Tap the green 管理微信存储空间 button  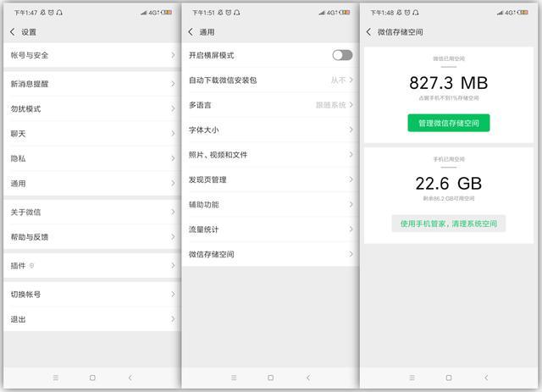coord(449,123)
